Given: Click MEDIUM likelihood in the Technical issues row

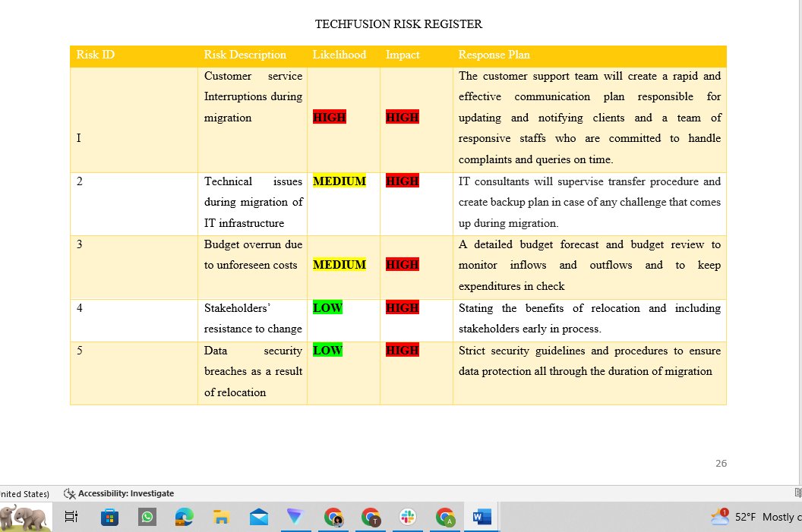Looking at the screenshot, I should [339, 181].
